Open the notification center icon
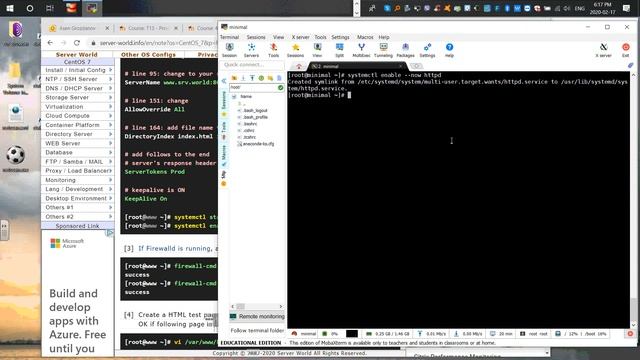Screen dimensions: 640x360 (627, 8)
